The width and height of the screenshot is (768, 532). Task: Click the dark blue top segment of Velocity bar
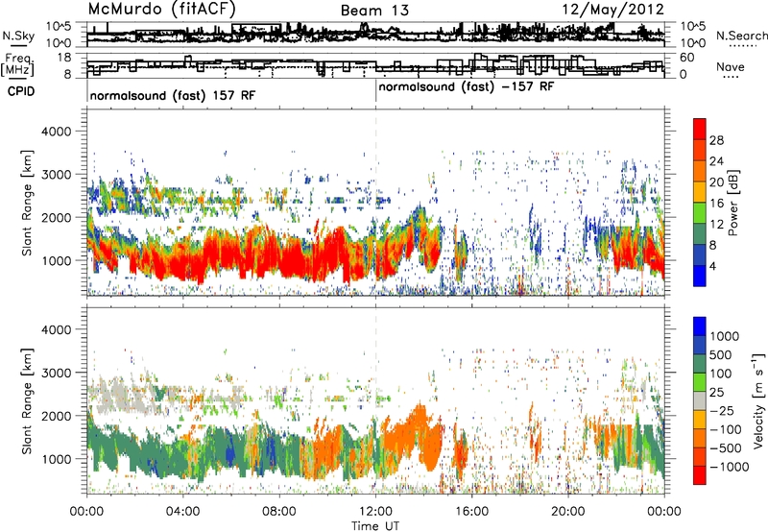[700, 326]
